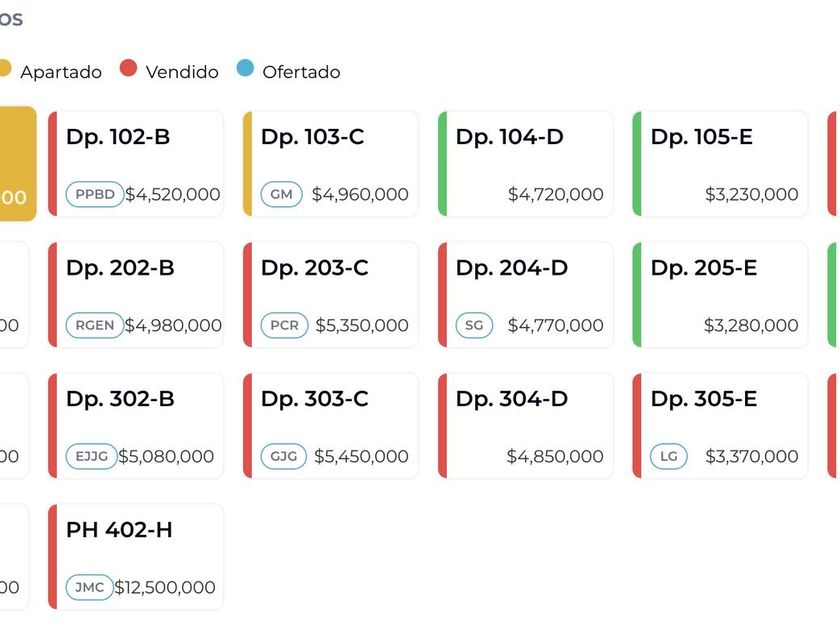Click the JMC badge on PH 402-H
The height and width of the screenshot is (630, 840).
click(x=90, y=587)
